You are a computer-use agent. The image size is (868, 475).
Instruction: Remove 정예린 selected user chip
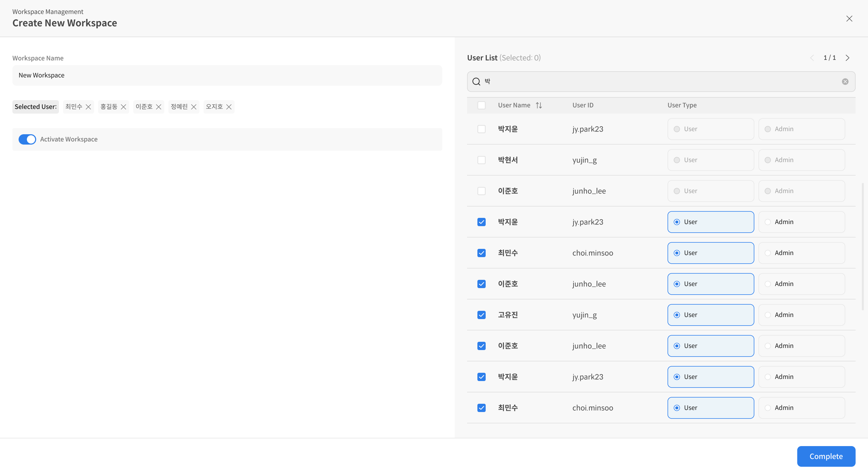pyautogui.click(x=194, y=107)
